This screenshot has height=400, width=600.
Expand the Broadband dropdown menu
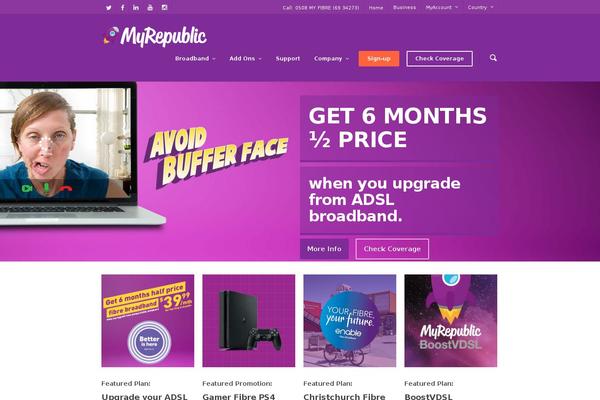[x=195, y=59]
